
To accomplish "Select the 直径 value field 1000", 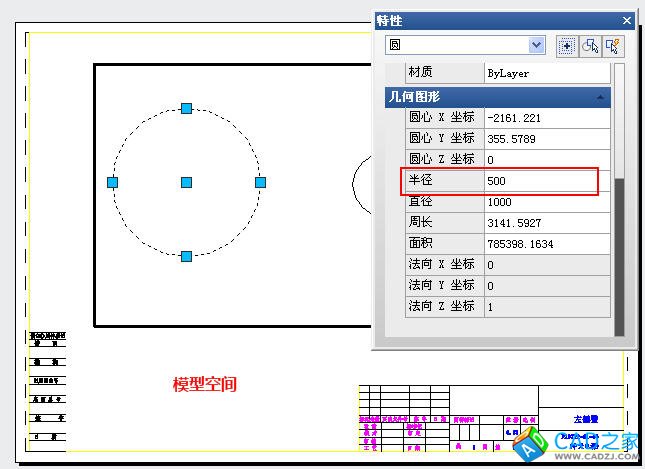I will 545,202.
